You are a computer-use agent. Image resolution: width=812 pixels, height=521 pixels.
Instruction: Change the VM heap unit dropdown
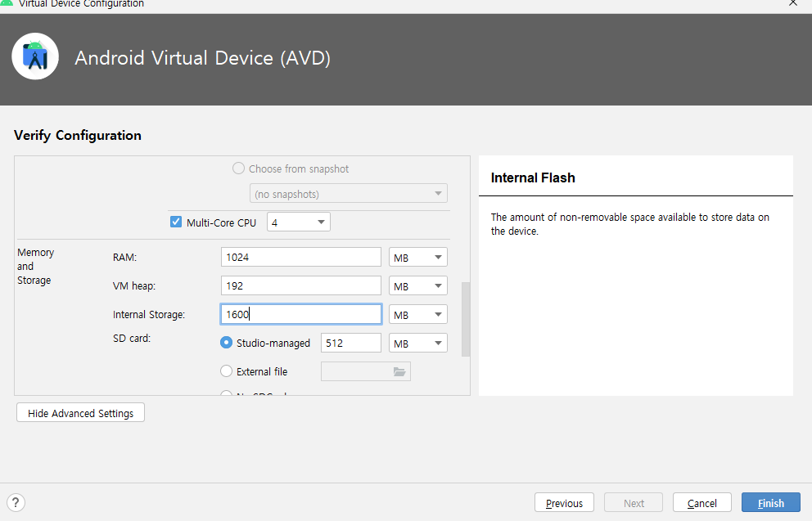point(418,285)
